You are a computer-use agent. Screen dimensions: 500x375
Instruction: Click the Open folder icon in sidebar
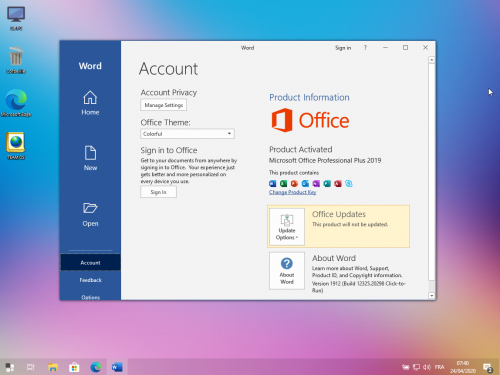(x=90, y=208)
